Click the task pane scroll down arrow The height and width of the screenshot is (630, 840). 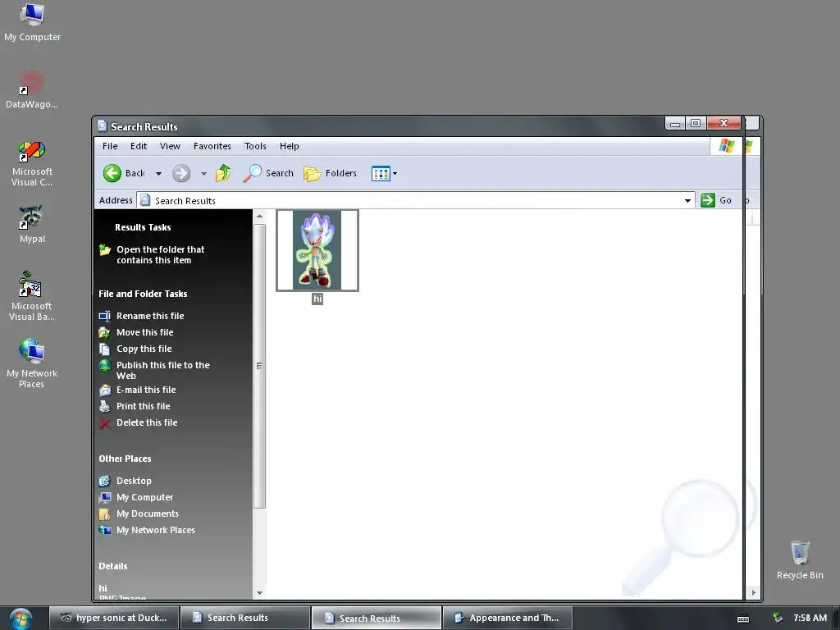coord(259,593)
